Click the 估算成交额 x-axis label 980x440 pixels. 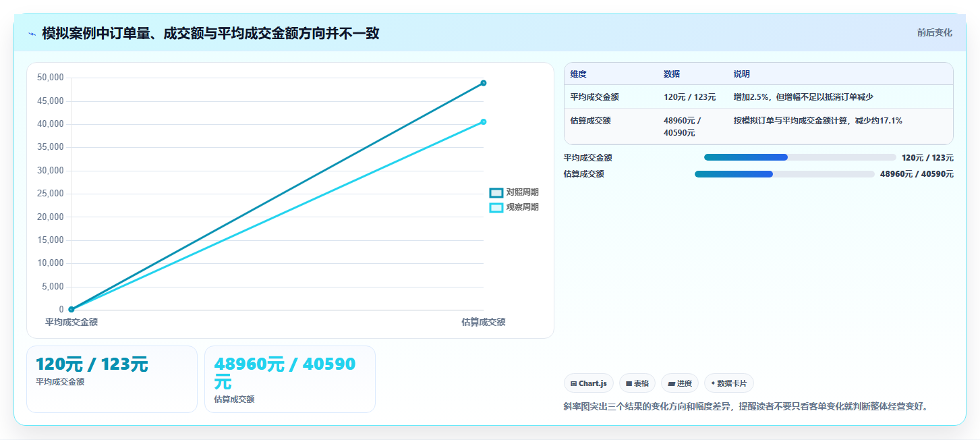(484, 323)
